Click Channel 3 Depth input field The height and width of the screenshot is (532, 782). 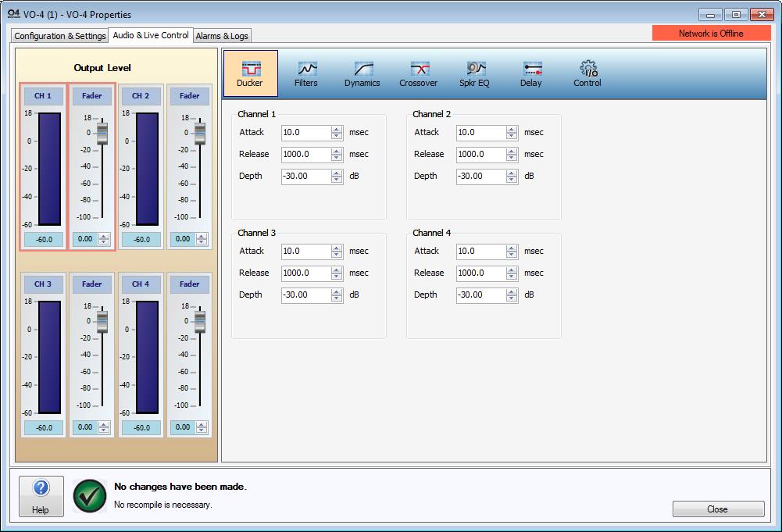click(x=306, y=295)
